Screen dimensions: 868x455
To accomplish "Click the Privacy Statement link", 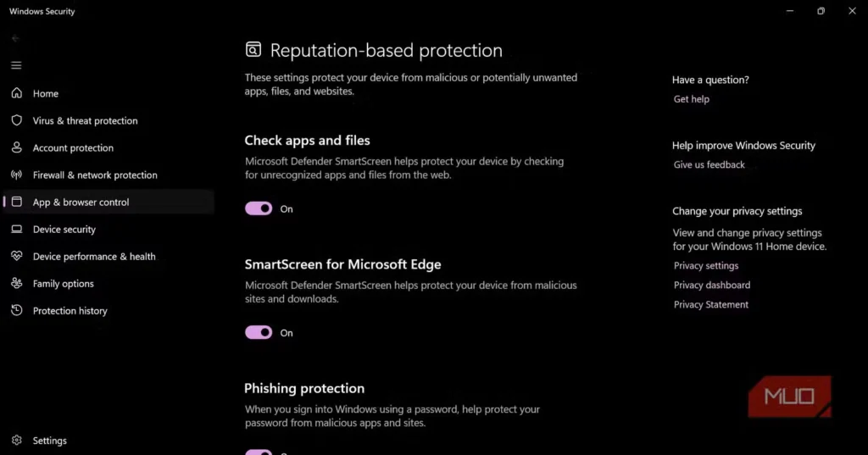I will click(x=710, y=304).
